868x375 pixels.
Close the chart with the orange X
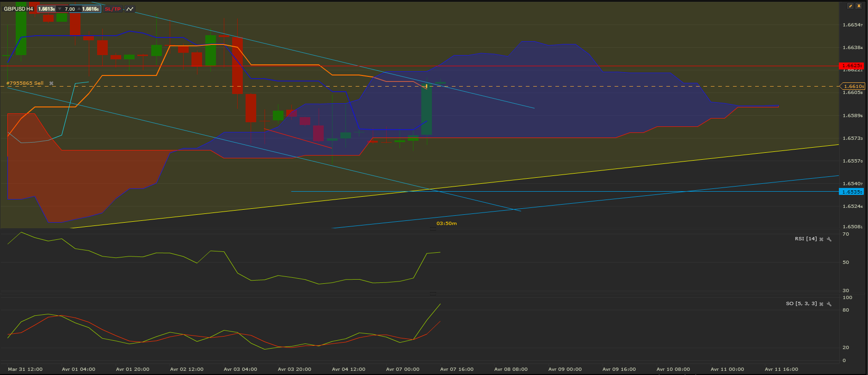(x=859, y=6)
